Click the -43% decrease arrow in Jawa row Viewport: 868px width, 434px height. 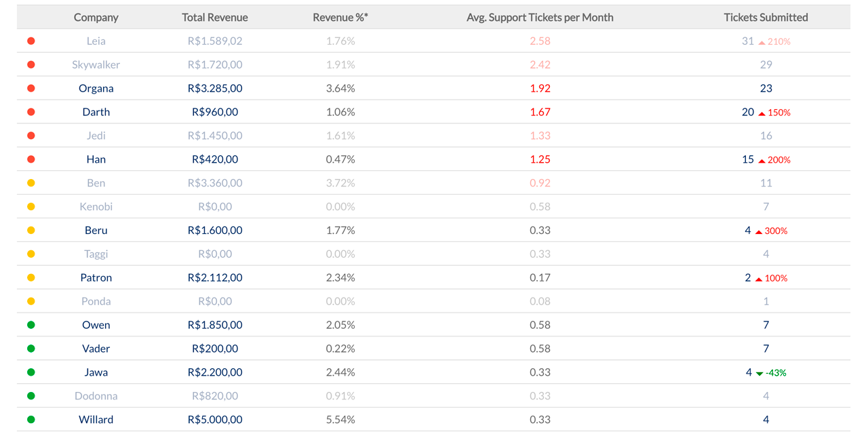(759, 374)
